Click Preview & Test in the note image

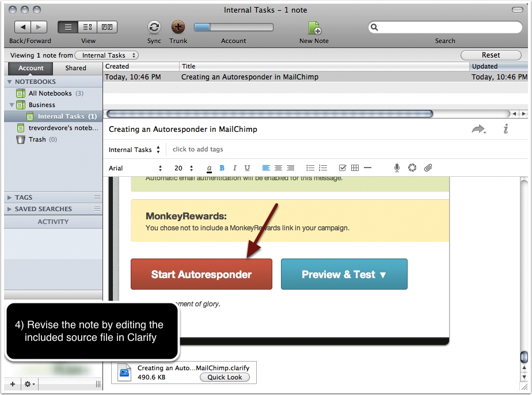(x=344, y=274)
